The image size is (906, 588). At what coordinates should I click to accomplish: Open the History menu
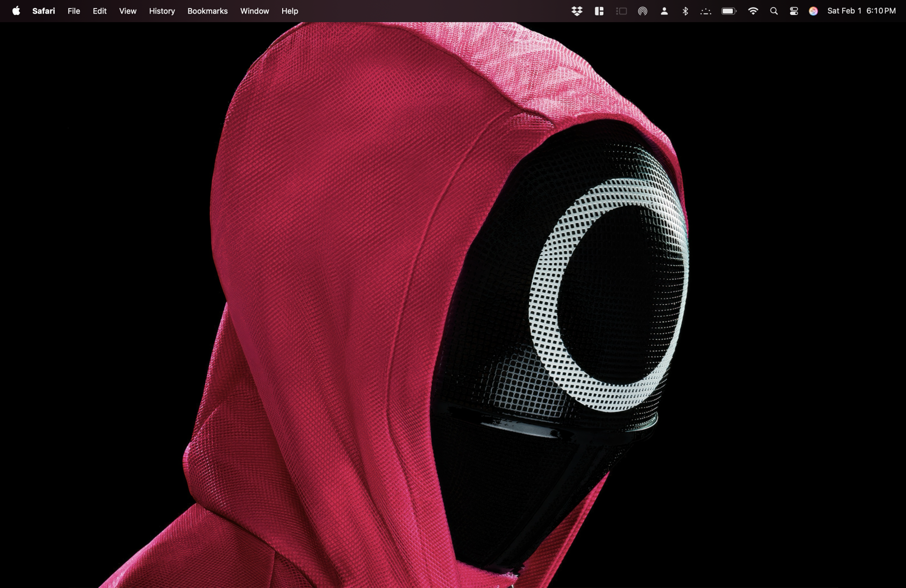pos(162,10)
